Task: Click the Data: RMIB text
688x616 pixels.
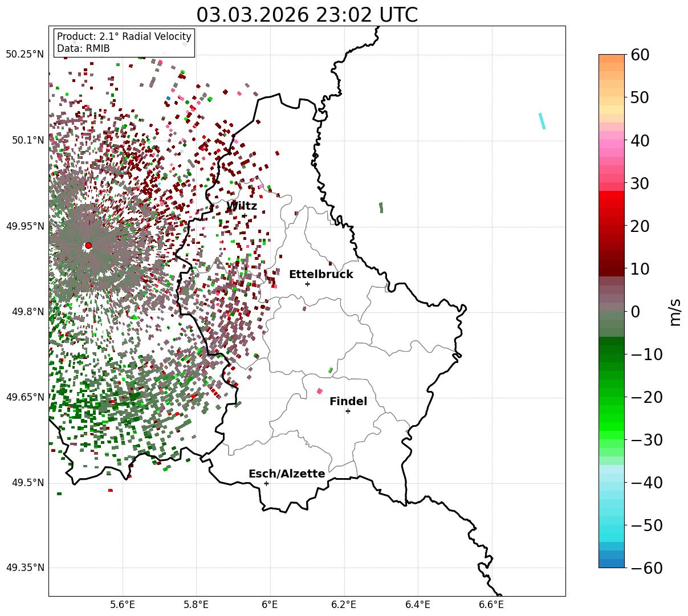Action: coord(83,48)
